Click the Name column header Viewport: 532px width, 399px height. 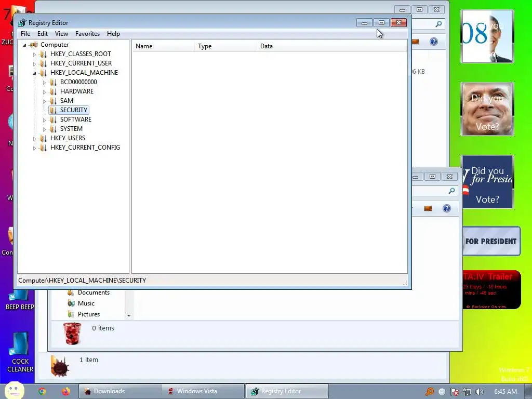pyautogui.click(x=164, y=46)
